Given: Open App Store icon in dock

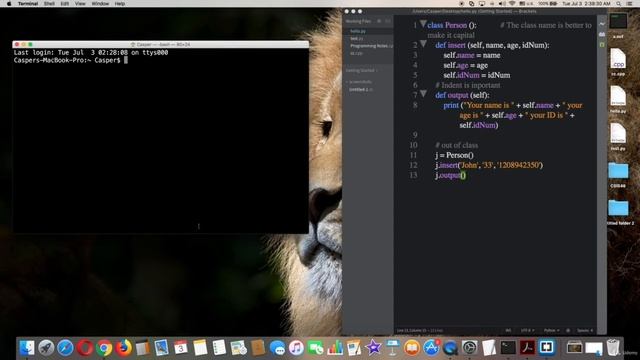Looking at the screenshot, I should point(431,348).
